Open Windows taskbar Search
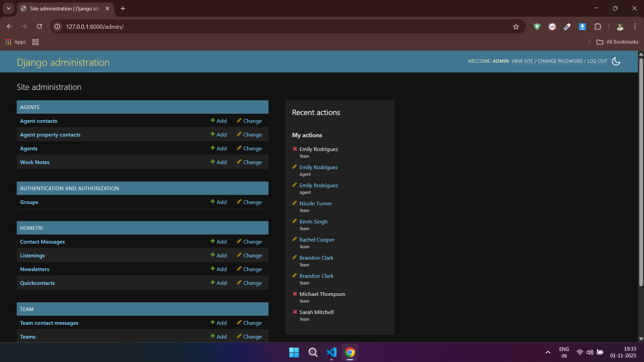The image size is (644, 362). 313,352
